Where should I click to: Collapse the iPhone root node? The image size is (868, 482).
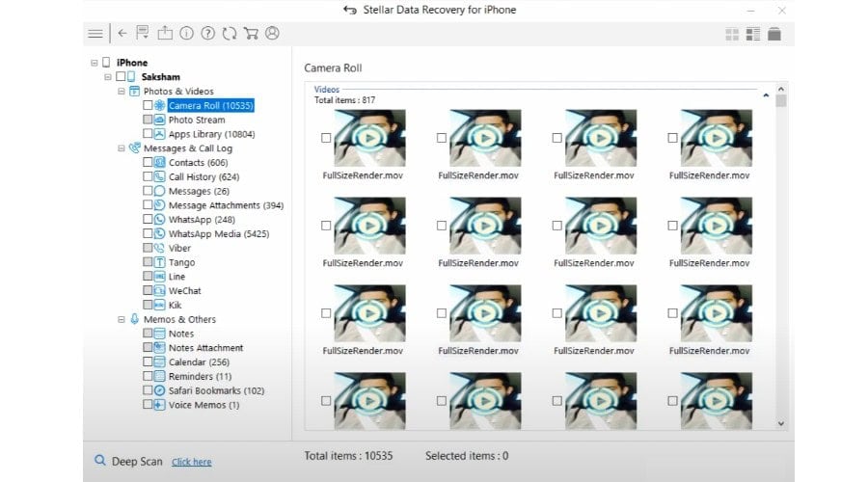(95, 63)
